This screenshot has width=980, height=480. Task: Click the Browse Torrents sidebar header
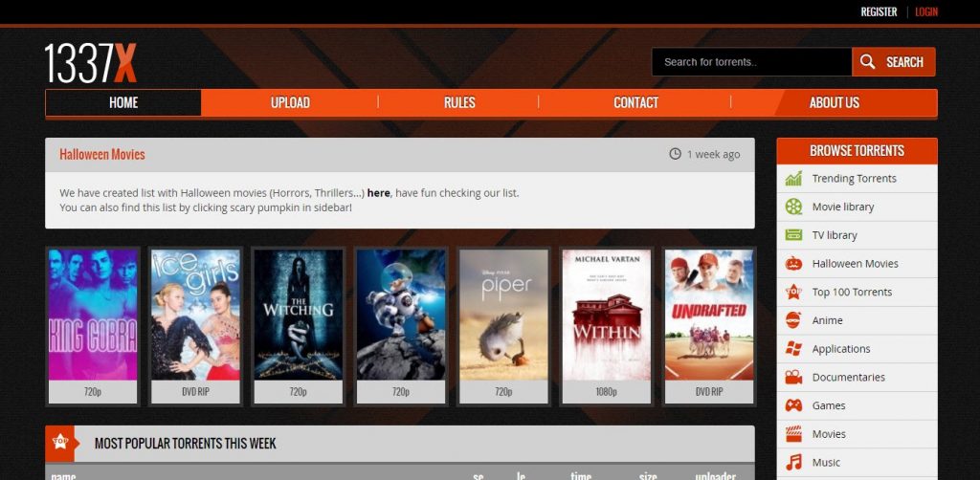click(x=857, y=150)
